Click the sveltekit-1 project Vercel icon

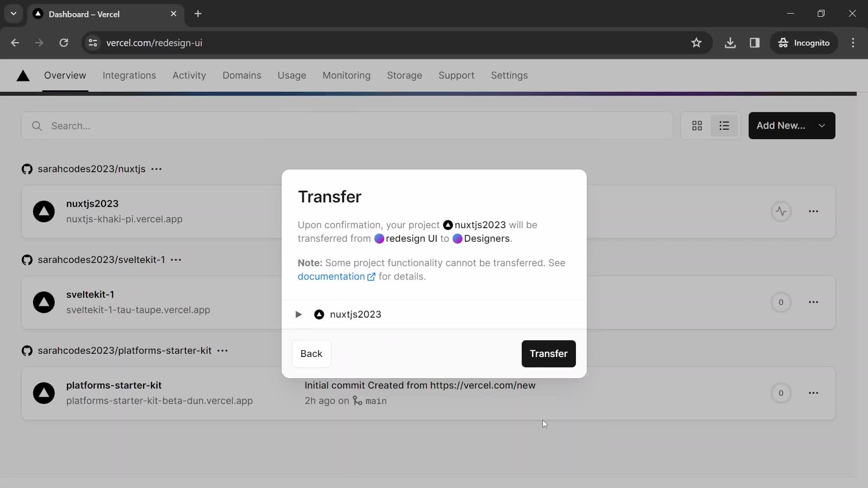(44, 302)
